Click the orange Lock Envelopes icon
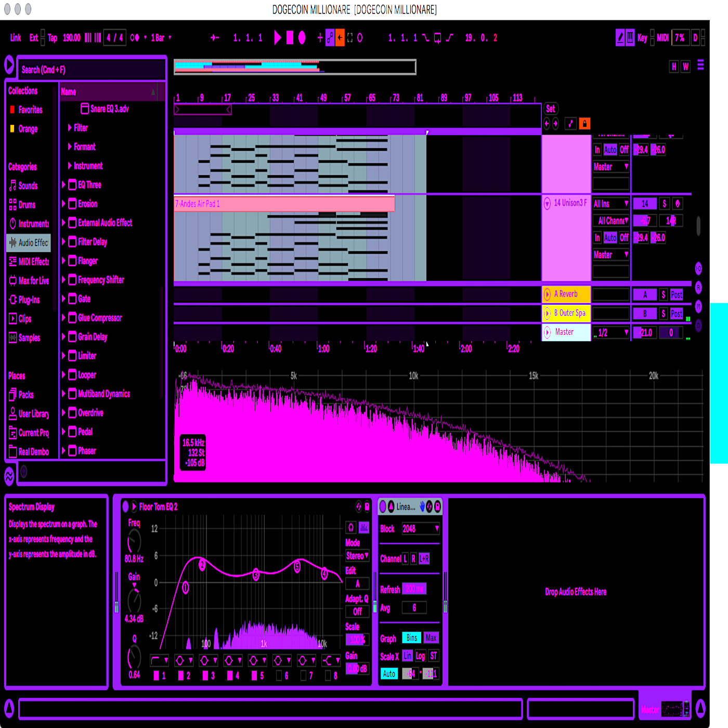 [584, 123]
